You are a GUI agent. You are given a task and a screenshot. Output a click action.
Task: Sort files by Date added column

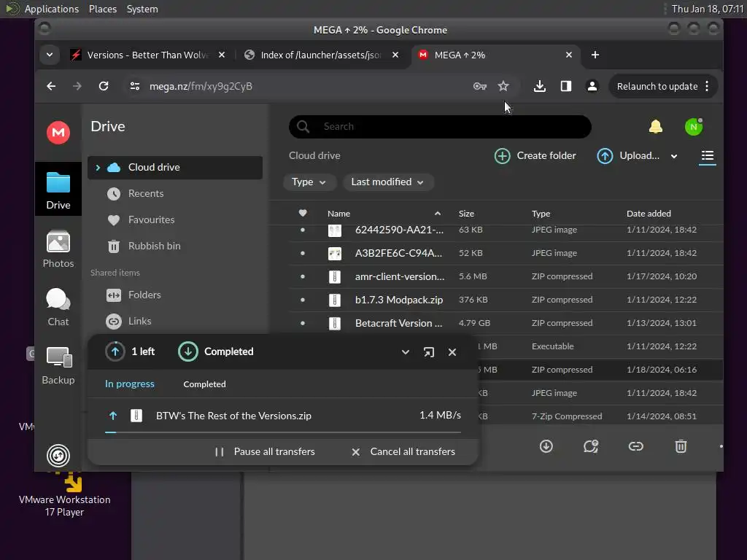coord(649,214)
